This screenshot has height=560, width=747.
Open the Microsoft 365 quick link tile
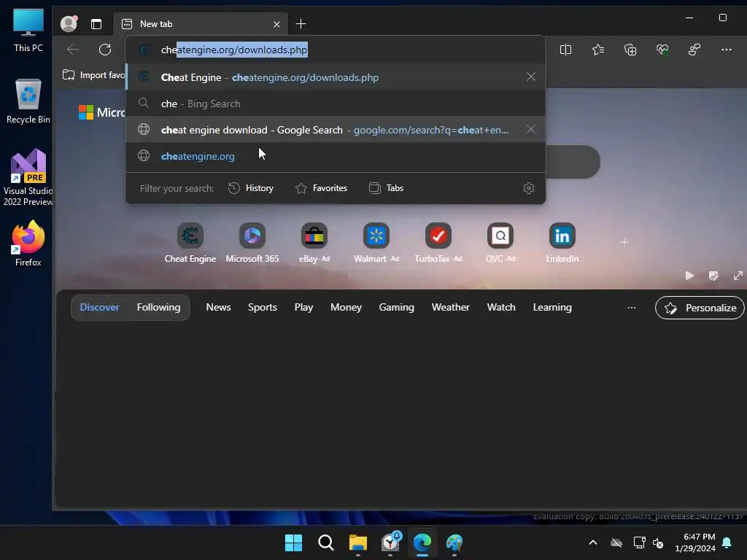[x=252, y=243]
